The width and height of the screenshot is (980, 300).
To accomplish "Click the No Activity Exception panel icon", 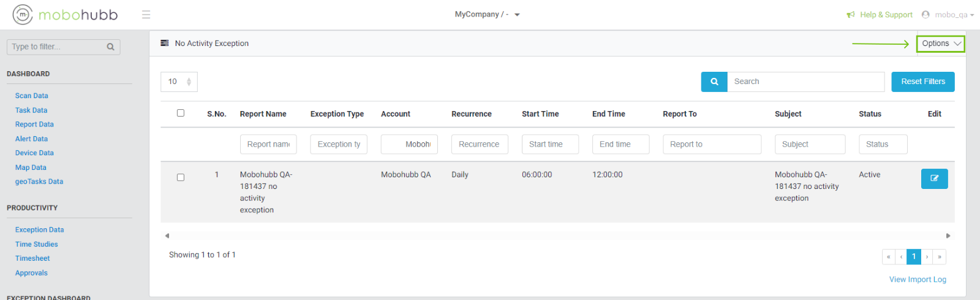I will click(x=165, y=44).
